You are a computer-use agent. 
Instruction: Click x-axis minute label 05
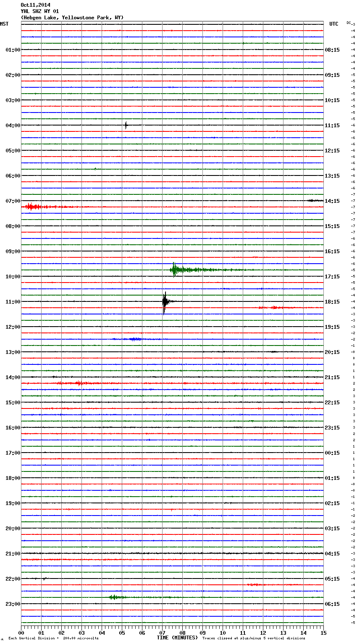pyautogui.click(x=122, y=633)
